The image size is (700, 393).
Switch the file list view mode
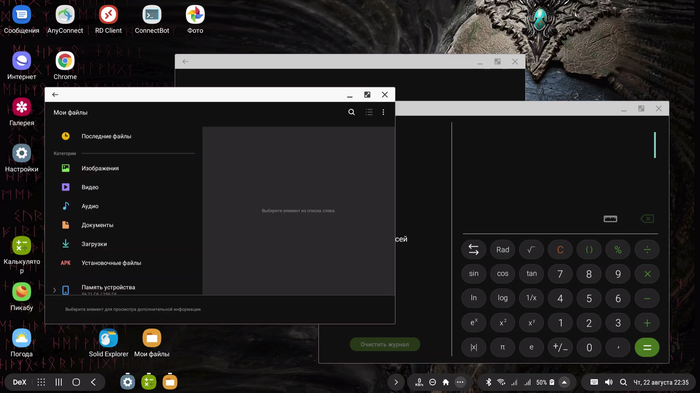(369, 112)
